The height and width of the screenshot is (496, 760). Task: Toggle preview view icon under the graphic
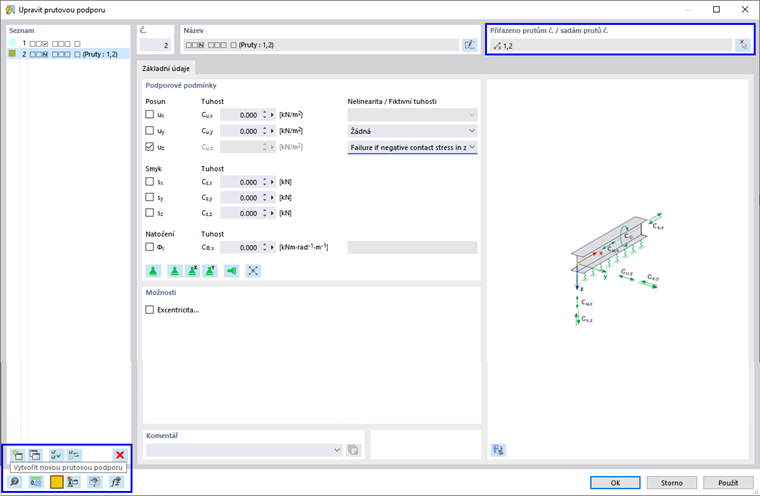pos(498,450)
